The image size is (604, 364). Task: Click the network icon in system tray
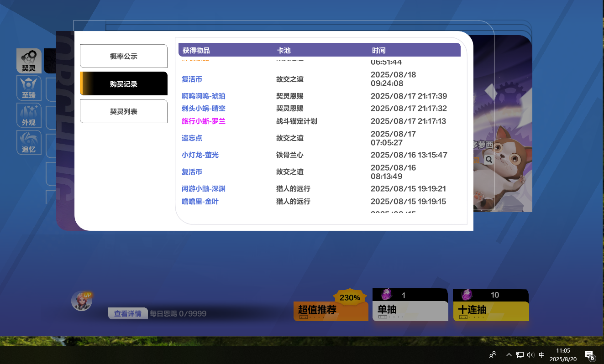(x=520, y=355)
